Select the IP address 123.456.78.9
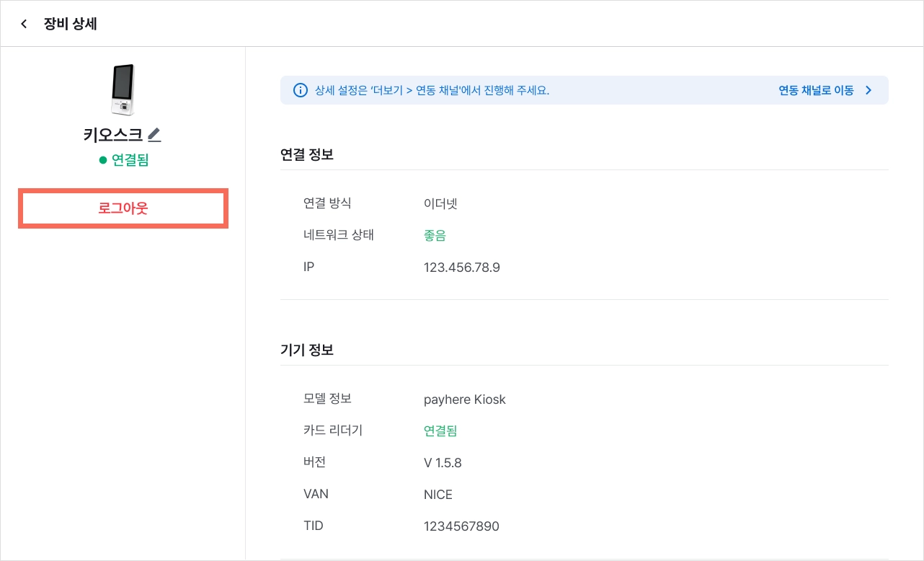924x561 pixels. 462,268
